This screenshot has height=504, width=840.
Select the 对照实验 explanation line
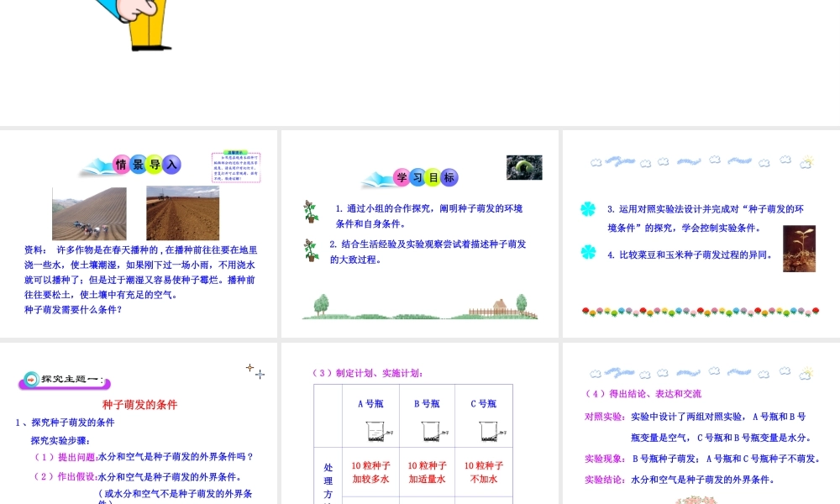(698, 427)
